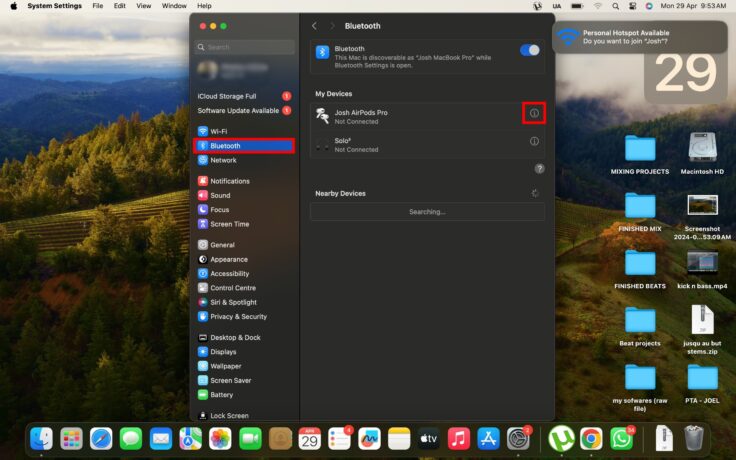Select Screen Time in sidebar
This screenshot has height=460, width=736.
[229, 224]
